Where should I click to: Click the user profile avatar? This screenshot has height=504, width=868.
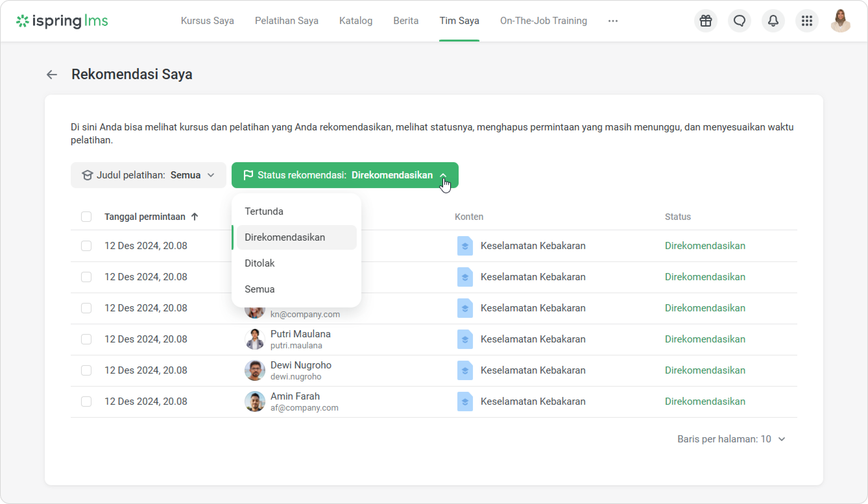point(840,21)
